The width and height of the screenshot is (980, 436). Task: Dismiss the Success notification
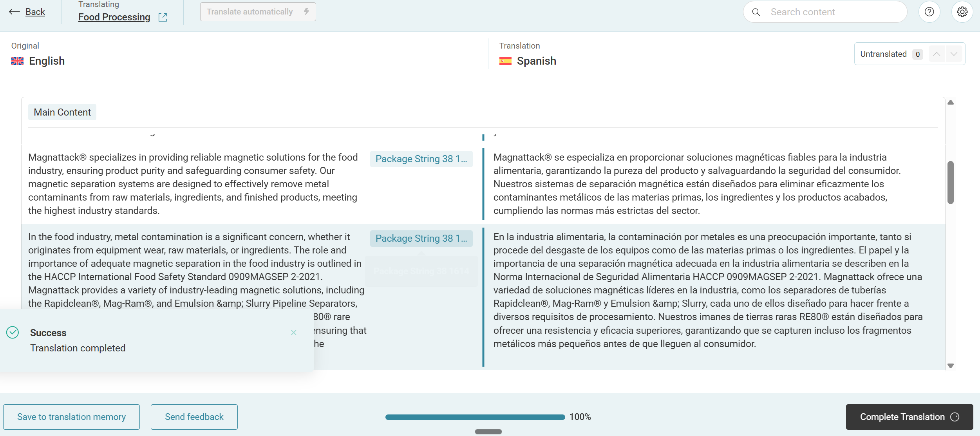coord(293,333)
